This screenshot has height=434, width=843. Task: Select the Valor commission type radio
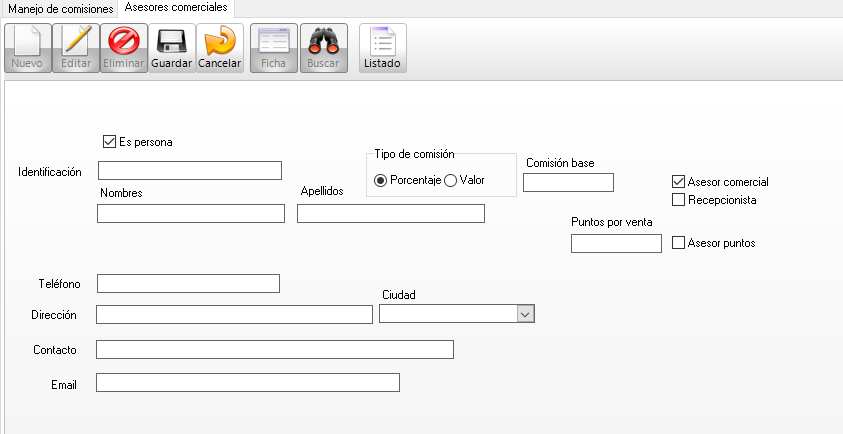point(450,180)
